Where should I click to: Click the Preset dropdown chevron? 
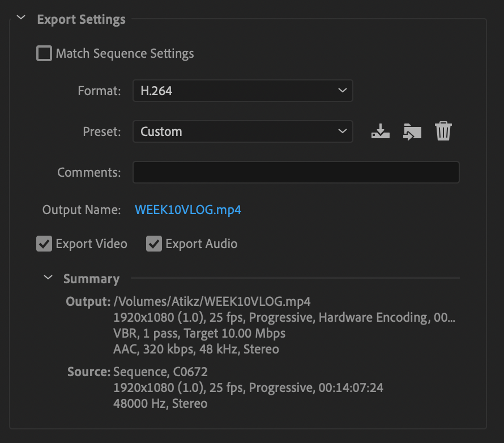[342, 131]
